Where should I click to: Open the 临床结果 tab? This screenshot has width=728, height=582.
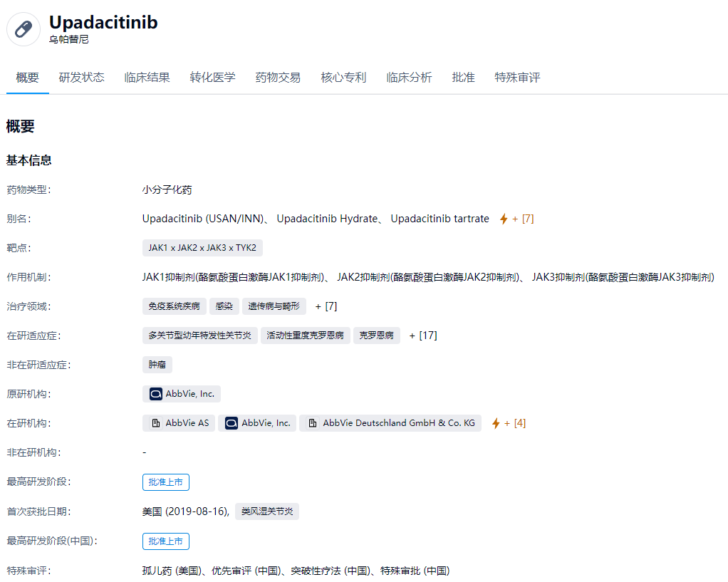click(x=147, y=78)
